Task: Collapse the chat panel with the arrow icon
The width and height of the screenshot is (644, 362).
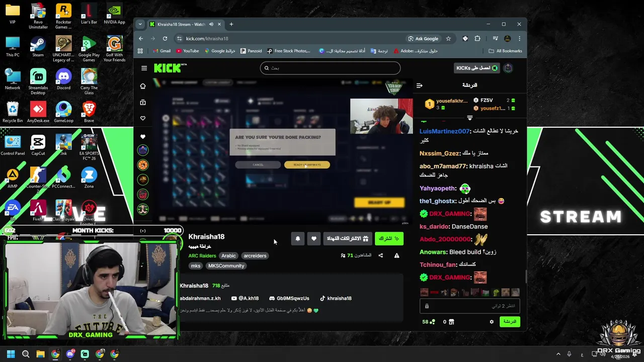Action: coord(419,85)
